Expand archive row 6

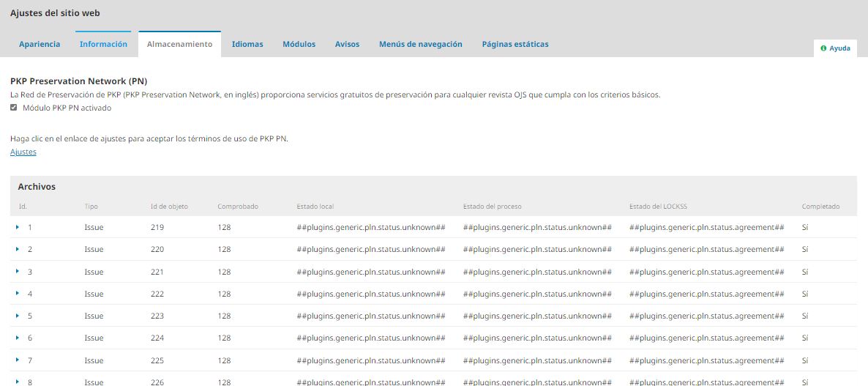[18, 338]
